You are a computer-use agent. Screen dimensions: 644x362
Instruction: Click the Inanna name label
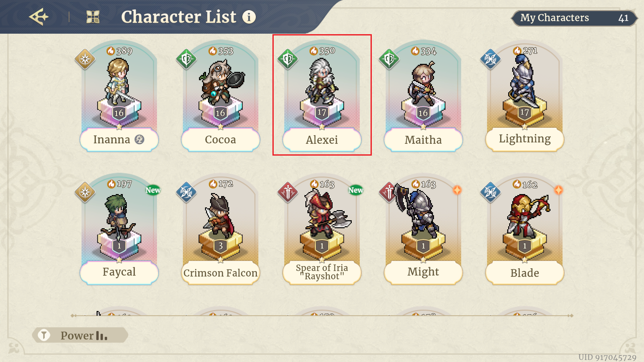tap(112, 140)
